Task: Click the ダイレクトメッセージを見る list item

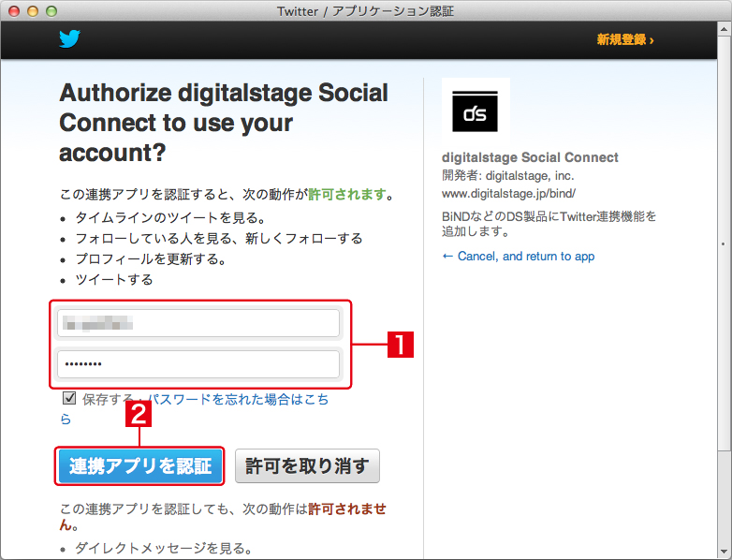Action: (x=164, y=548)
